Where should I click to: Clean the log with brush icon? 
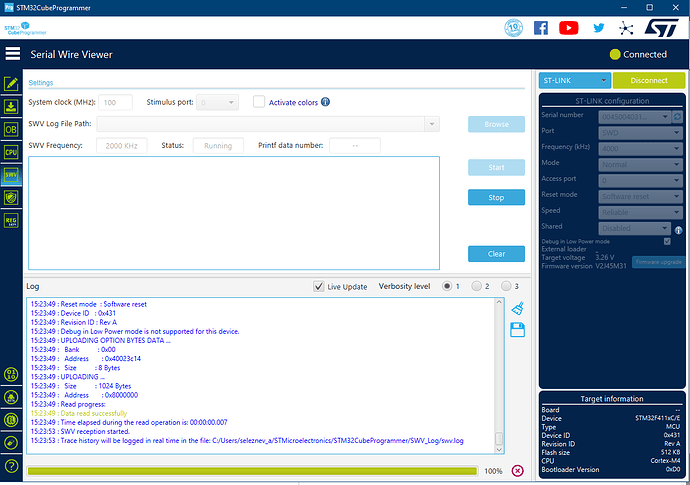pos(517,309)
